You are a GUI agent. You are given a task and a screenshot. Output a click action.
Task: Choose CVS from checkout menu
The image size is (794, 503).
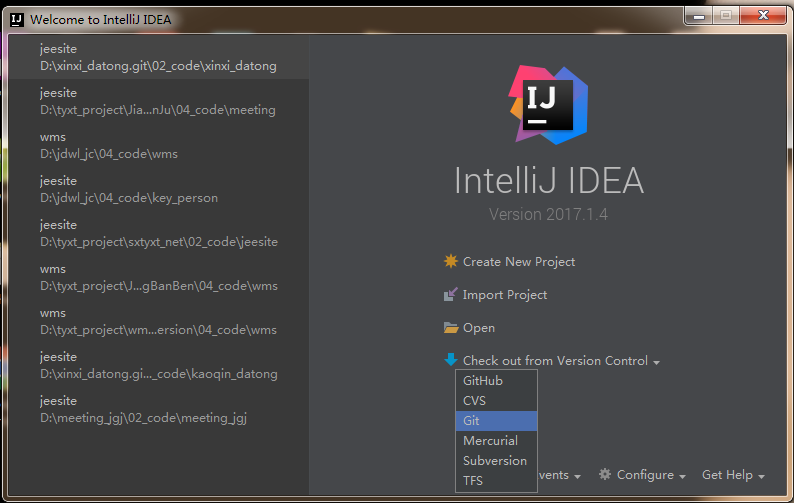click(496, 401)
